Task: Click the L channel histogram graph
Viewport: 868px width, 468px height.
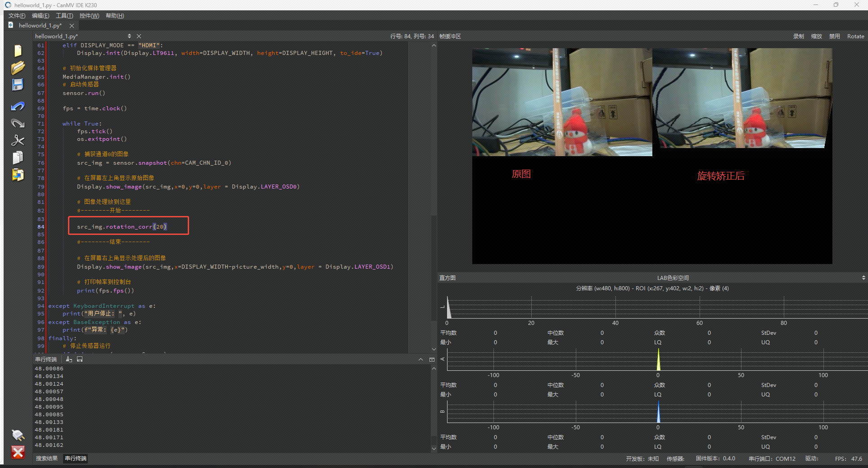Action: [657, 307]
